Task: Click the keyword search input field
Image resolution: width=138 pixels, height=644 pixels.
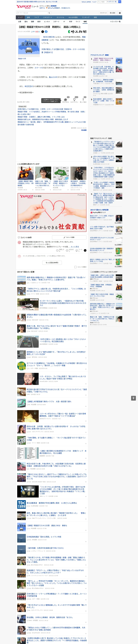Action: [x=32, y=13]
